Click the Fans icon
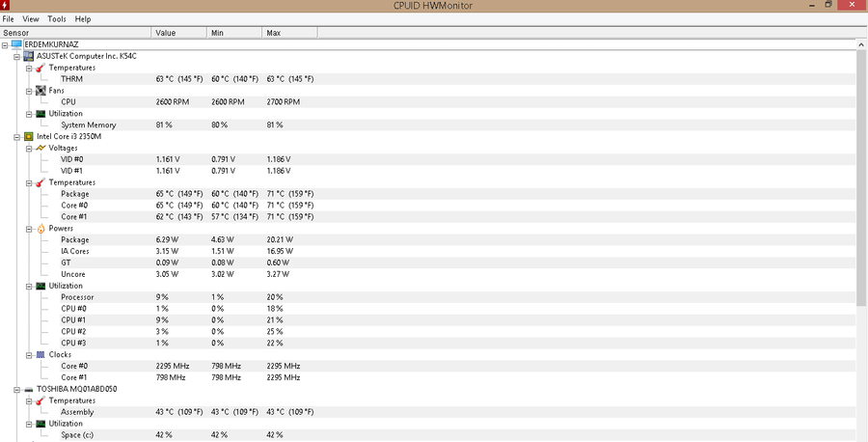Viewport: 868px width, 442px height. 41,91
